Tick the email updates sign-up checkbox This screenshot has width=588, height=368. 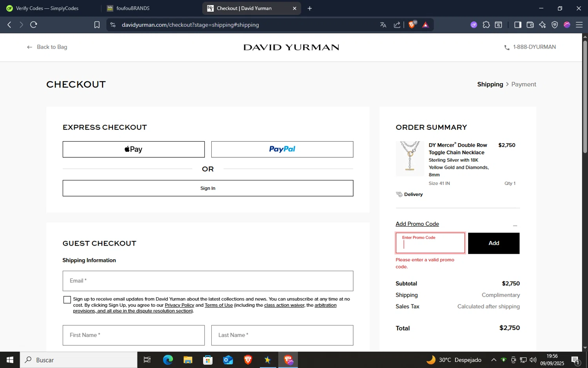click(x=67, y=300)
